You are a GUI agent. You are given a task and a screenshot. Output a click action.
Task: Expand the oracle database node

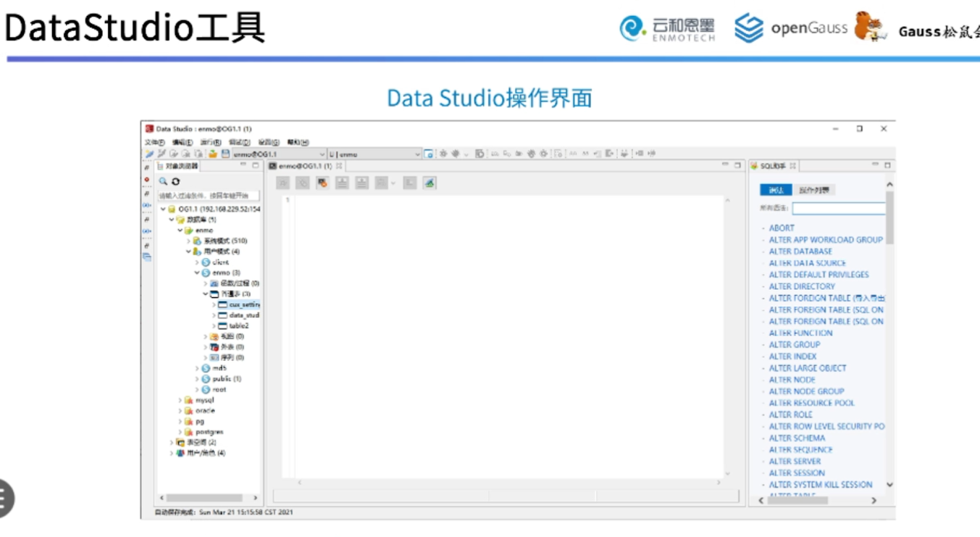coord(180,410)
